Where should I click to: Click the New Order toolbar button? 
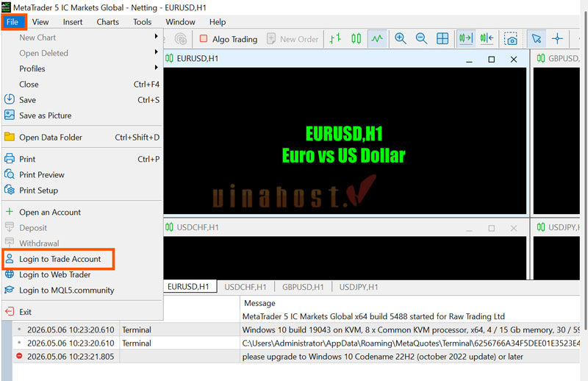(x=293, y=39)
